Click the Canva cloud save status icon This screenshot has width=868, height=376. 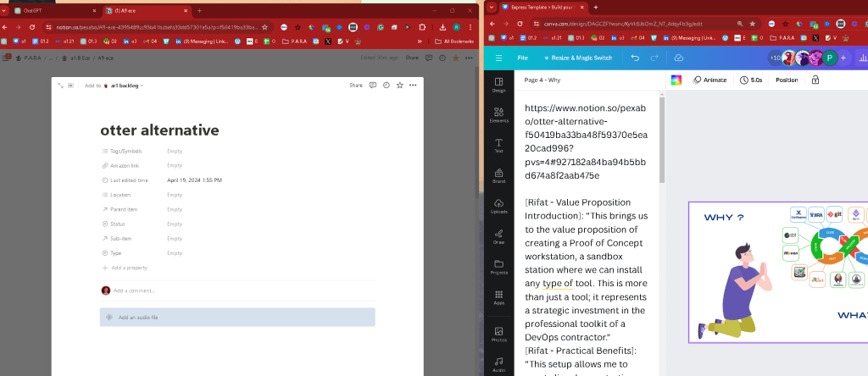679,58
